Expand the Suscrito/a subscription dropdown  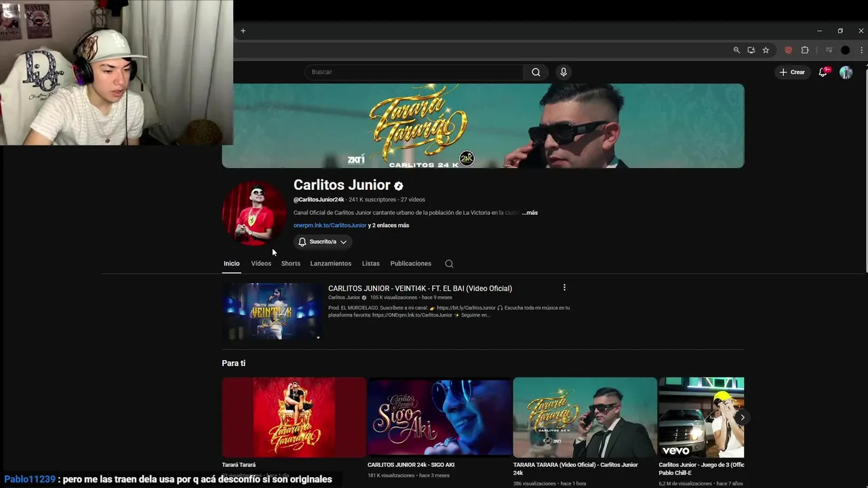point(323,242)
